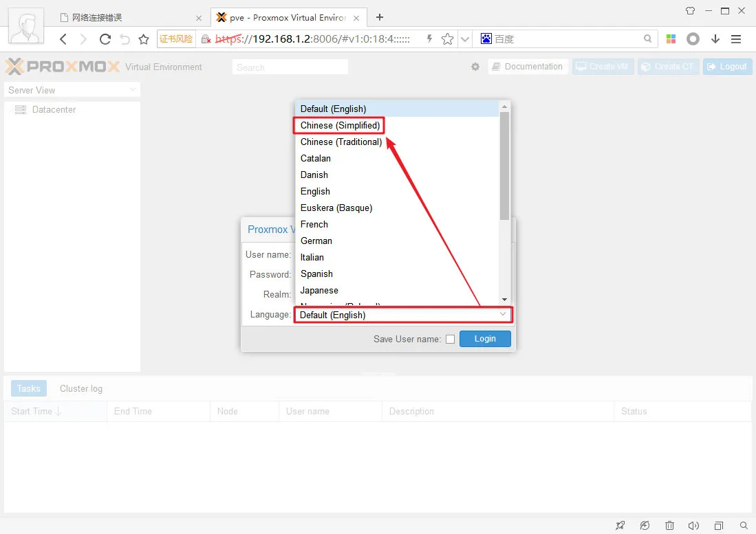Open the browser hamburger menu

736,39
